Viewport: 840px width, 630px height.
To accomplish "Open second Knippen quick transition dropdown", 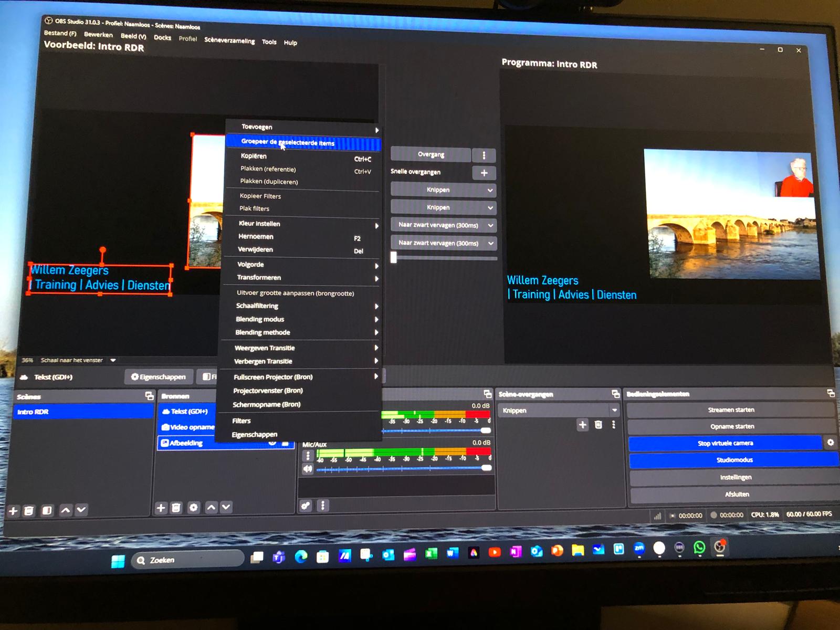I will click(x=444, y=207).
